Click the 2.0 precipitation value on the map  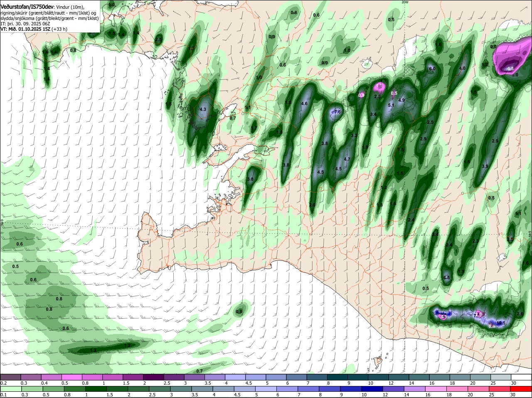coord(312,205)
